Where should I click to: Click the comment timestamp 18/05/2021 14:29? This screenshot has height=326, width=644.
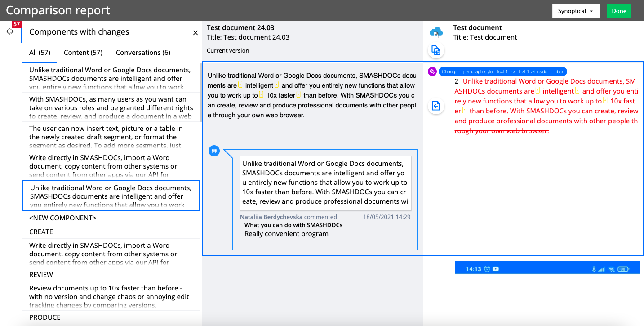[x=386, y=217]
